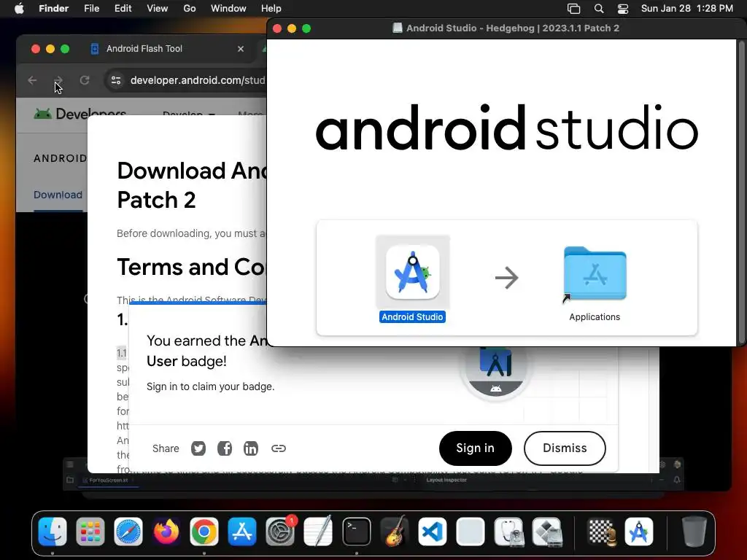Click the Android Studio User badge image
The height and width of the screenshot is (560, 747).
[x=495, y=374]
